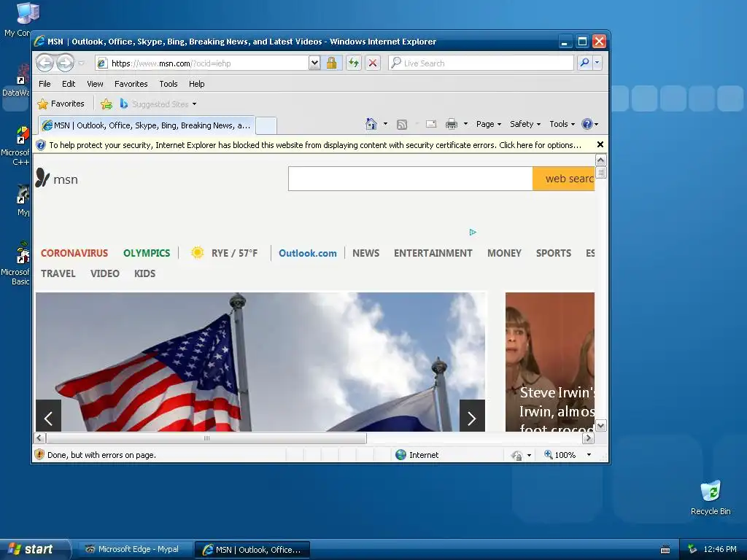Image resolution: width=747 pixels, height=560 pixels.
Task: Open the TRAVEL section link
Action: click(58, 274)
